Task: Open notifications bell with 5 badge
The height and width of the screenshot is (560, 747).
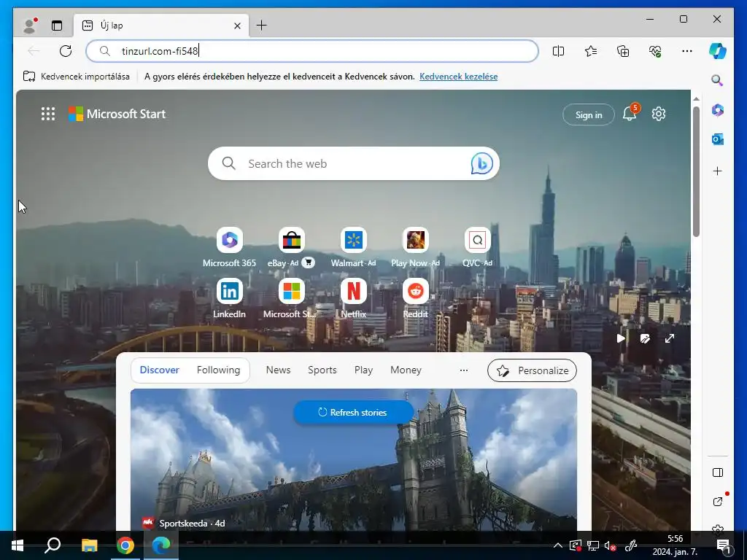Action: tap(630, 113)
